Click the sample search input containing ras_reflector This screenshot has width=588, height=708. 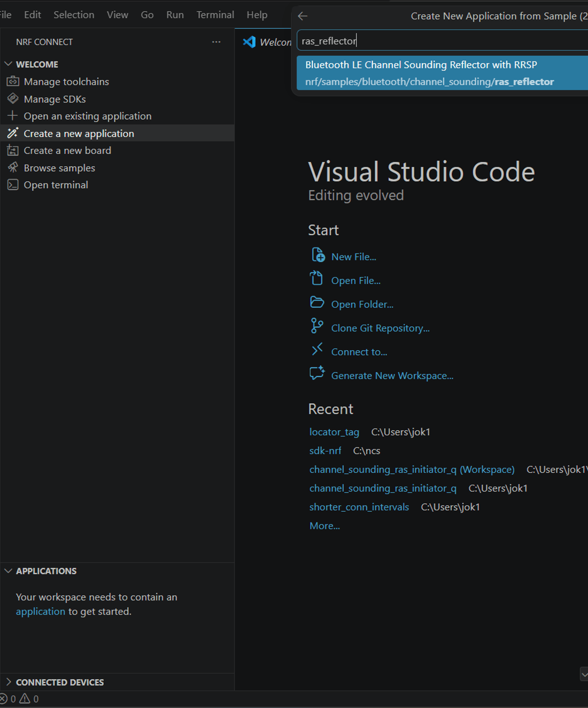pyautogui.click(x=443, y=41)
